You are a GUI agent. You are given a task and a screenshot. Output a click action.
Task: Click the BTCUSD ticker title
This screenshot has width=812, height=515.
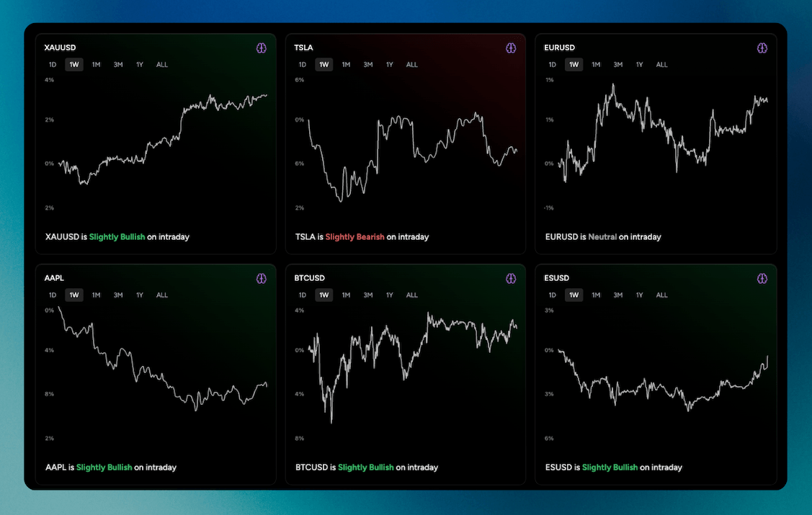click(x=309, y=278)
